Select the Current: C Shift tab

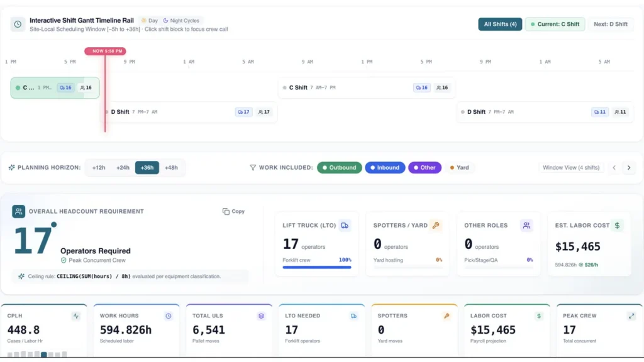click(555, 25)
